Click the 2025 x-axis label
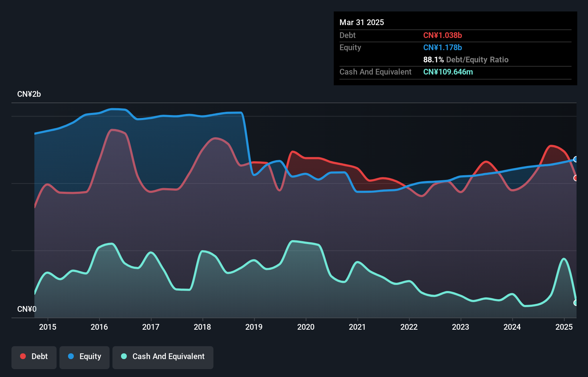Viewport: 588px width, 377px height. click(x=564, y=327)
